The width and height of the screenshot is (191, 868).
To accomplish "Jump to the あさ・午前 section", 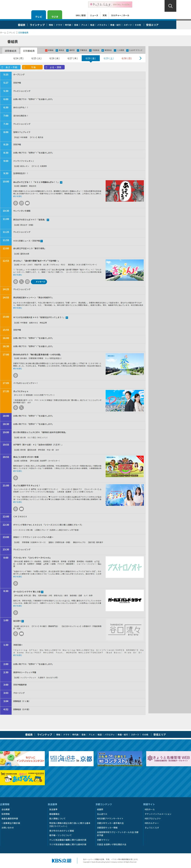I will (x=10, y=67).
